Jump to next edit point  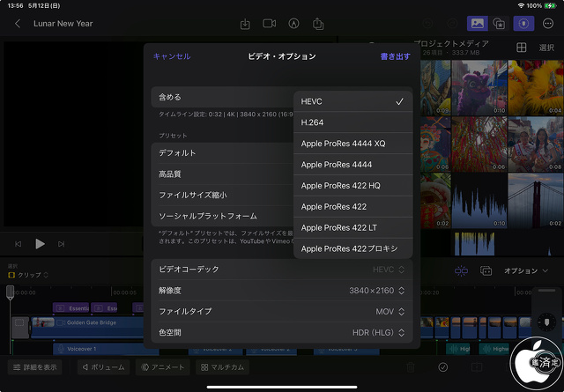point(61,244)
